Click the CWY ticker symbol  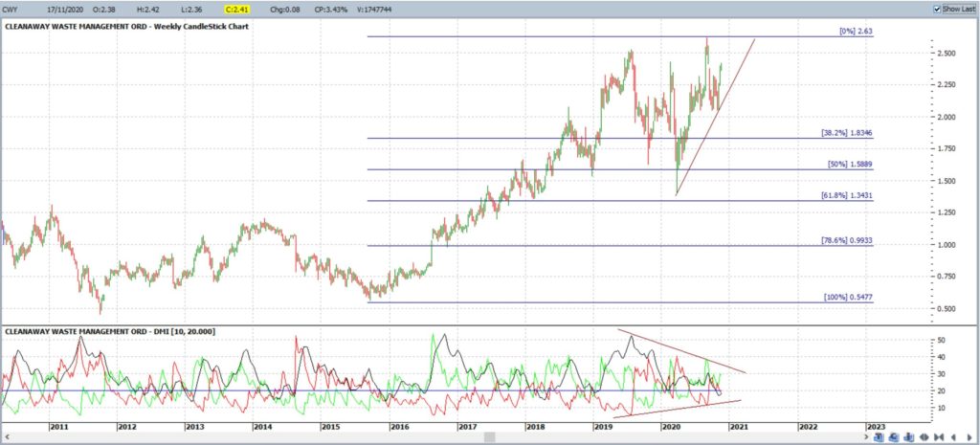11,10
